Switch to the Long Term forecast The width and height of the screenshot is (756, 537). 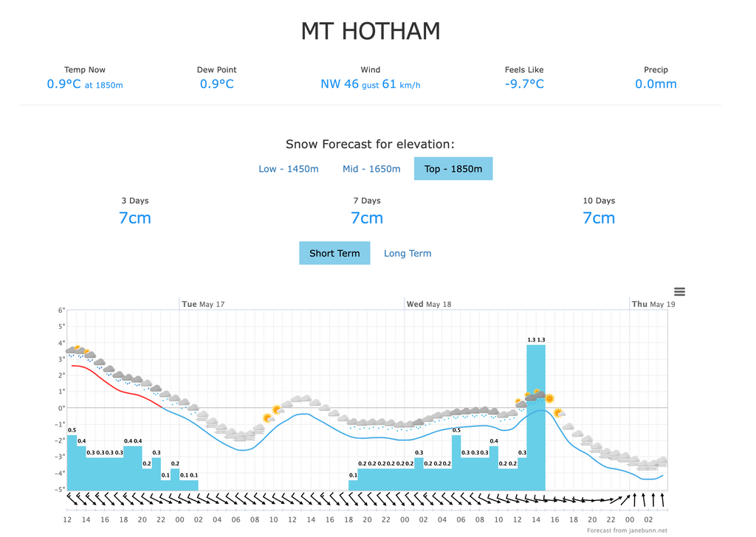(408, 253)
